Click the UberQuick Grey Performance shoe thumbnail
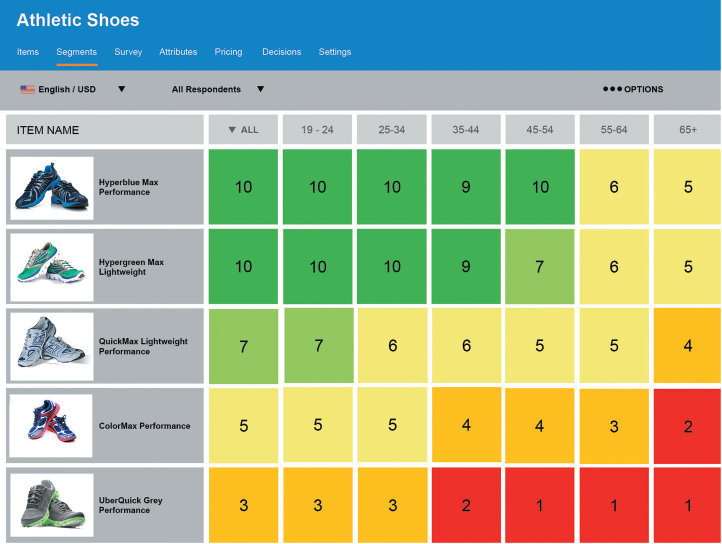Screen dimensions: 722x544 52,505
